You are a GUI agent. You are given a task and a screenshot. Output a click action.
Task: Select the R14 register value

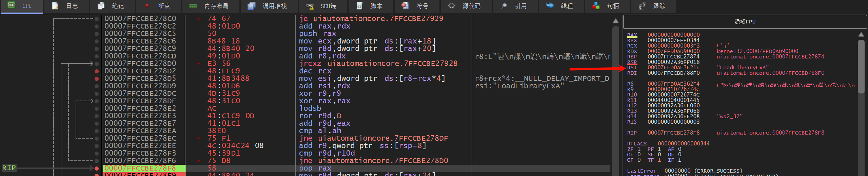click(673, 116)
